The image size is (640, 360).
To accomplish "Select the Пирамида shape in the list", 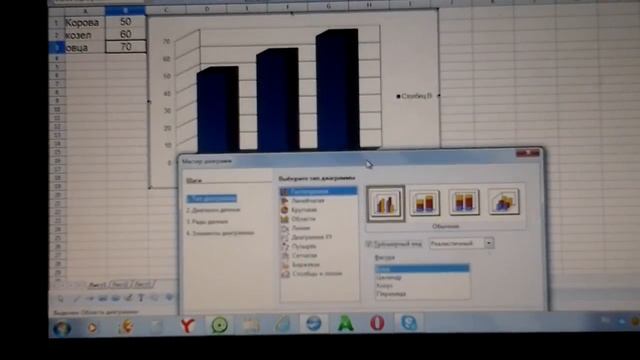I will (x=422, y=294).
